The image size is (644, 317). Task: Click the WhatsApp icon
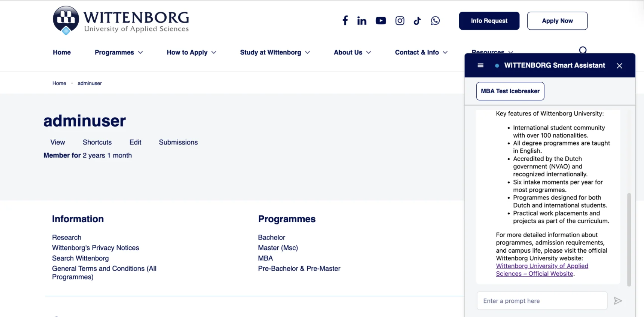(435, 21)
